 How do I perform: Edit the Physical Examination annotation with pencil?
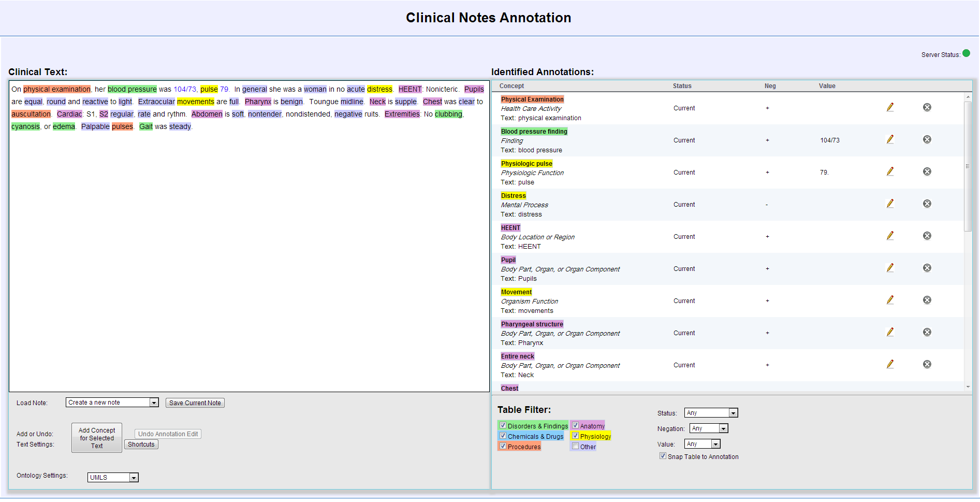tap(890, 107)
